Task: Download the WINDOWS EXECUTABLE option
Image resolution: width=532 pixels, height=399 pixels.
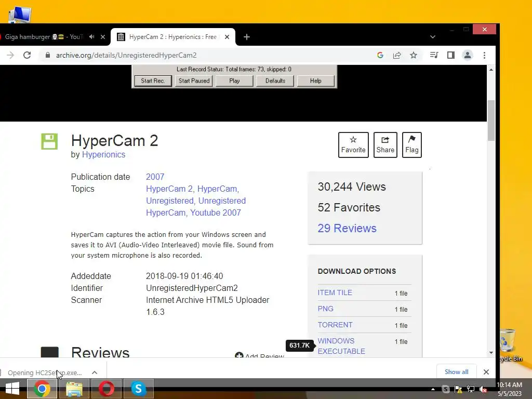Action: 341,345
